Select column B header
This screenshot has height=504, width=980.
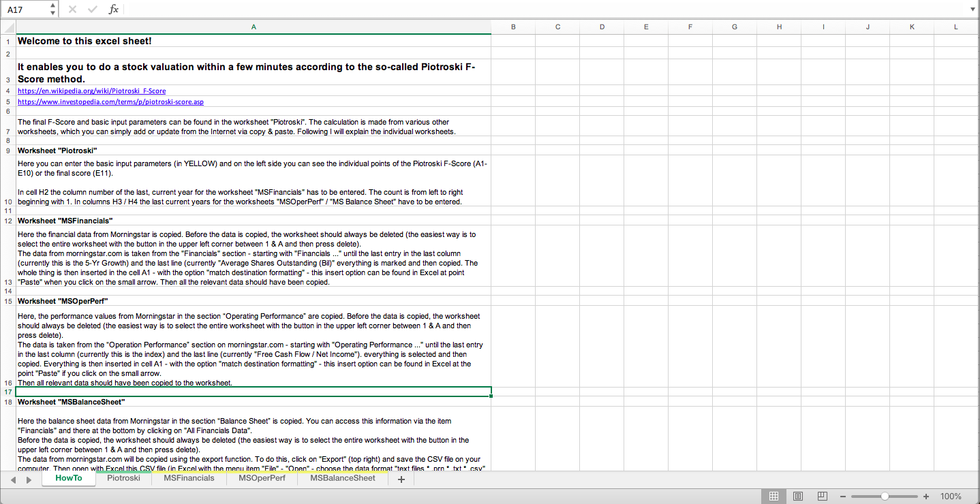point(513,27)
